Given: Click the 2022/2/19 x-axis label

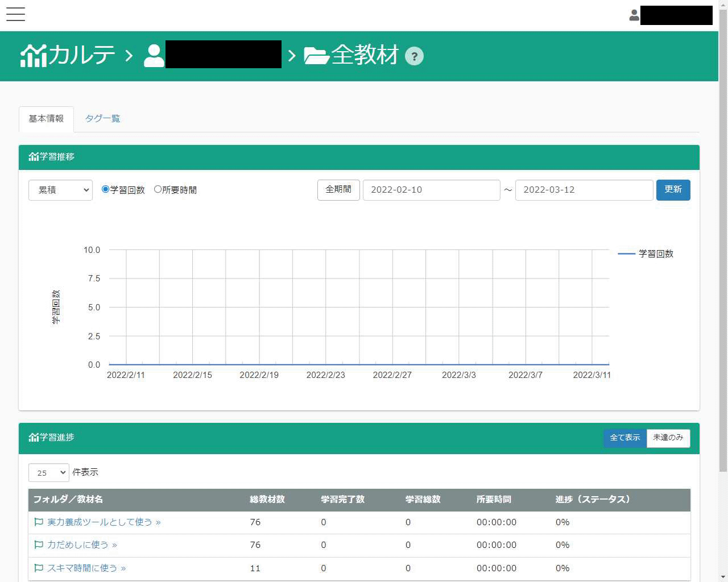Looking at the screenshot, I should pyautogui.click(x=259, y=375).
